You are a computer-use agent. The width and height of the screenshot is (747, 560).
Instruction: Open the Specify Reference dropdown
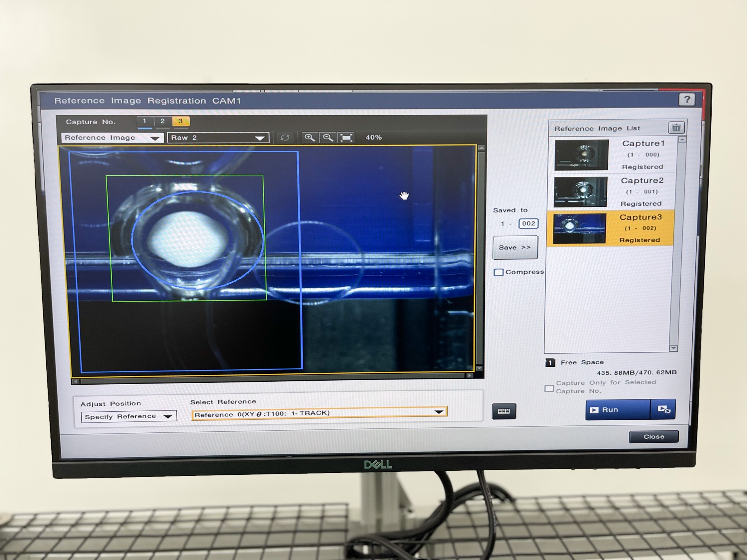point(128,416)
